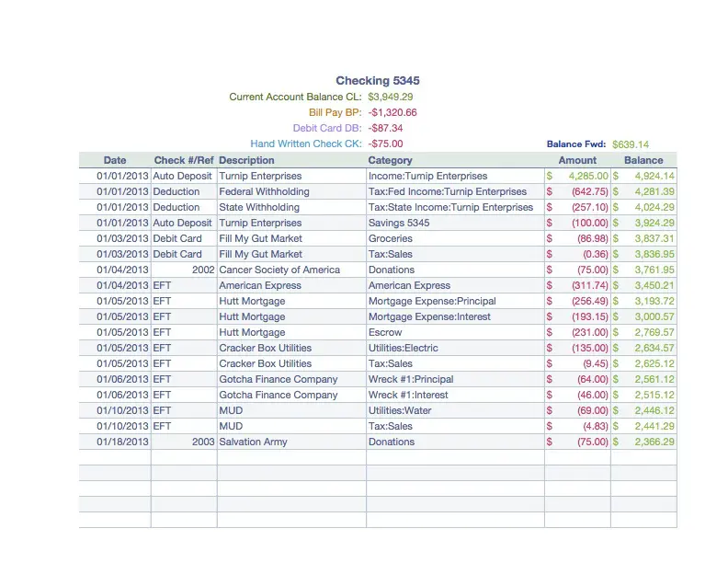The width and height of the screenshot is (728, 563).
Task: Click the check number 2003 cell
Action: 203,442
